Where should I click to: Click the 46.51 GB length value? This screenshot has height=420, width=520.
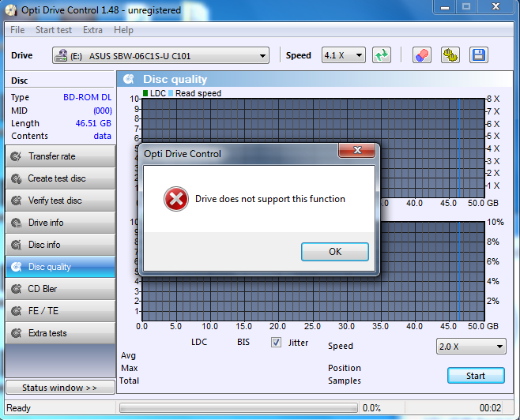[x=93, y=123]
